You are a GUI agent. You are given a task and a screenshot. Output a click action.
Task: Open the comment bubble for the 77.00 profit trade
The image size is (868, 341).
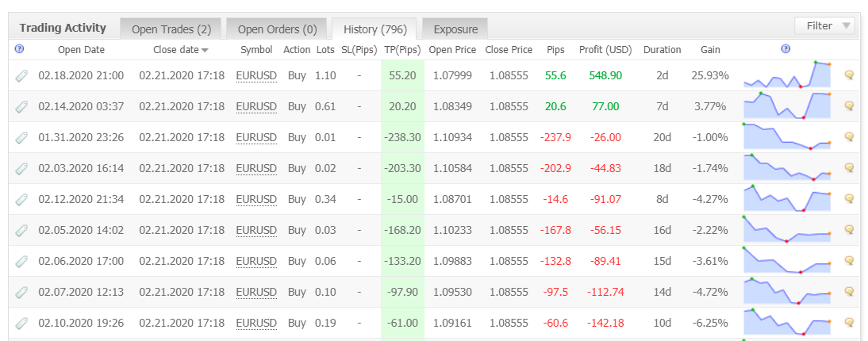pos(849,105)
